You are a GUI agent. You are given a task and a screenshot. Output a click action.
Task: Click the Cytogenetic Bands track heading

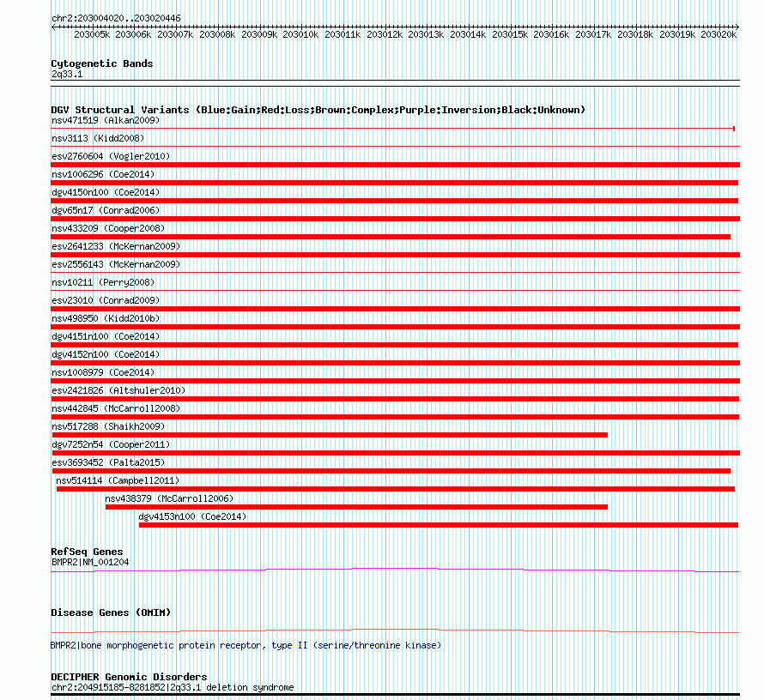(102, 63)
